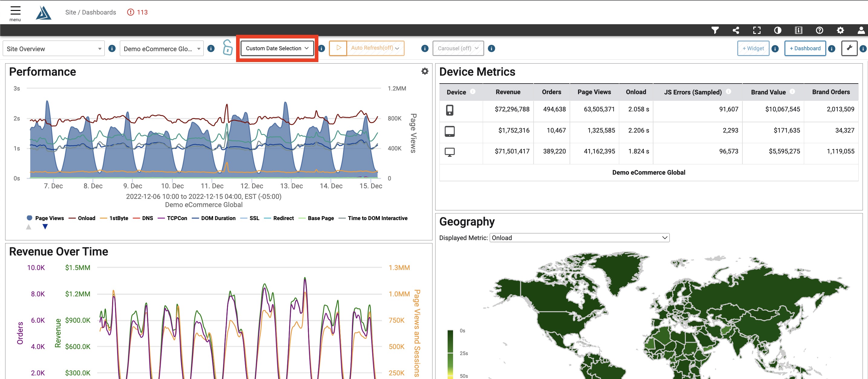
Task: Sort table by Onload column header
Action: pyautogui.click(x=636, y=92)
